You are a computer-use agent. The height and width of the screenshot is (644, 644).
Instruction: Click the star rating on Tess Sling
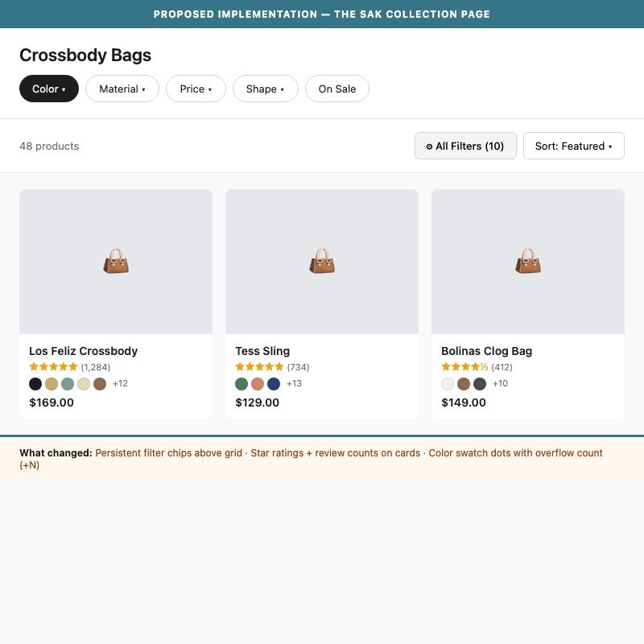[259, 367]
